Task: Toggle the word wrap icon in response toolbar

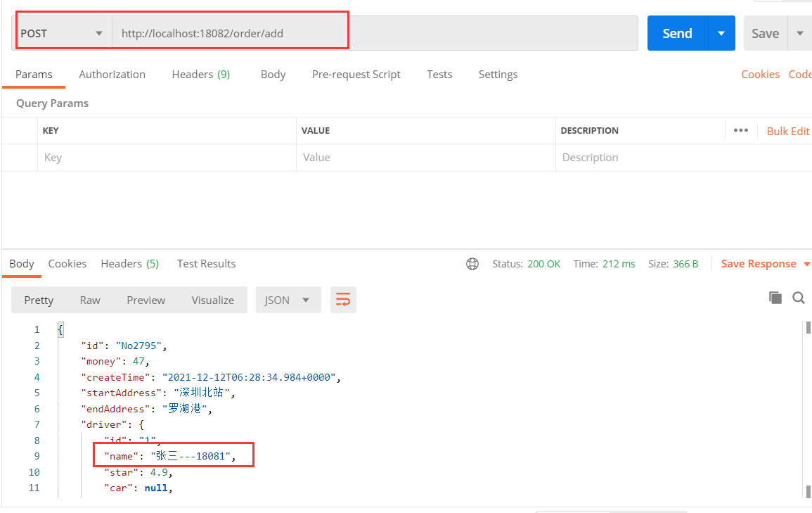Action: click(x=343, y=300)
